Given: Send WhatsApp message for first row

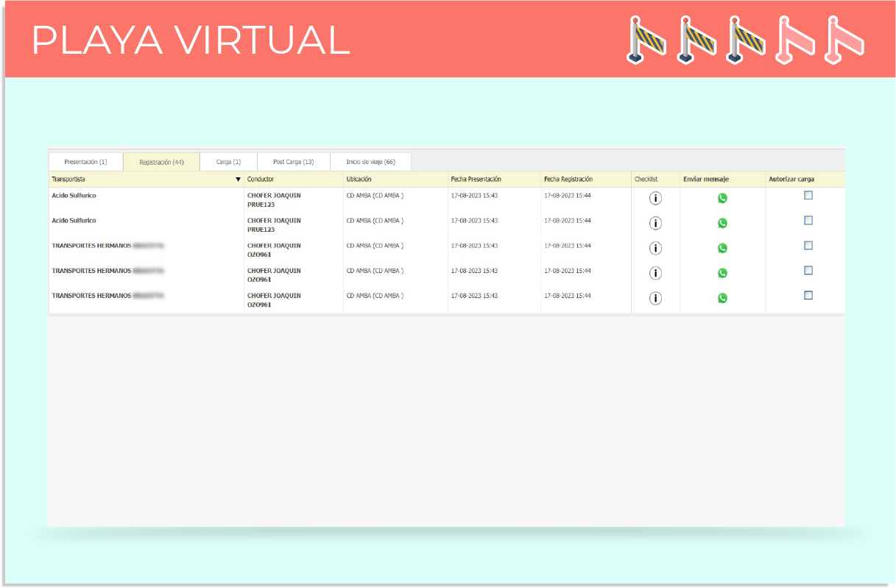Looking at the screenshot, I should pyautogui.click(x=722, y=198).
